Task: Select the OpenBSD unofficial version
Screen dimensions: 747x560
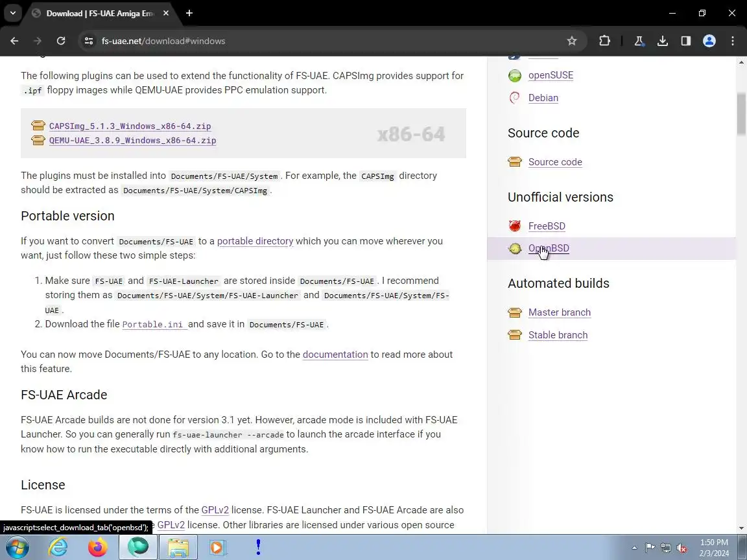Action: [x=549, y=248]
